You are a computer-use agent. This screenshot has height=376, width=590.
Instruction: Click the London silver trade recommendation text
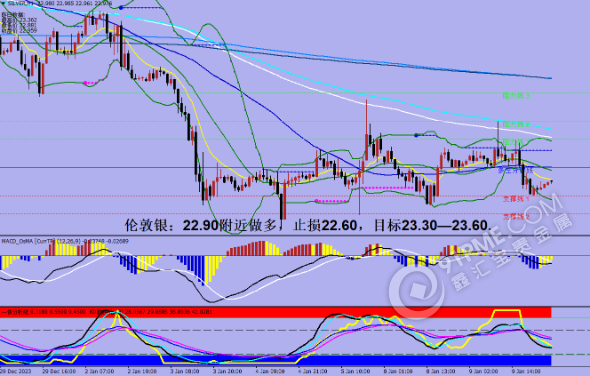[308, 225]
